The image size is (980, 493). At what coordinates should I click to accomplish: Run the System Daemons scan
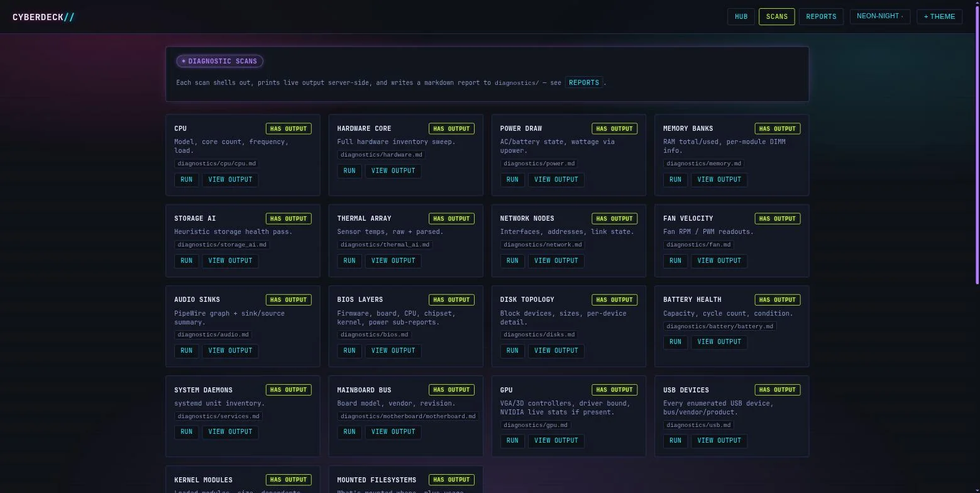[x=186, y=431]
